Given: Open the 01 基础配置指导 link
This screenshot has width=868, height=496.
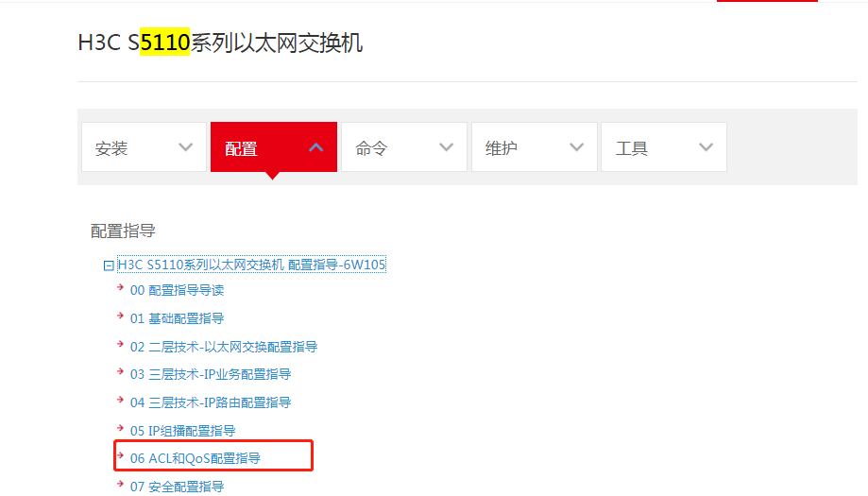Looking at the screenshot, I should (178, 318).
